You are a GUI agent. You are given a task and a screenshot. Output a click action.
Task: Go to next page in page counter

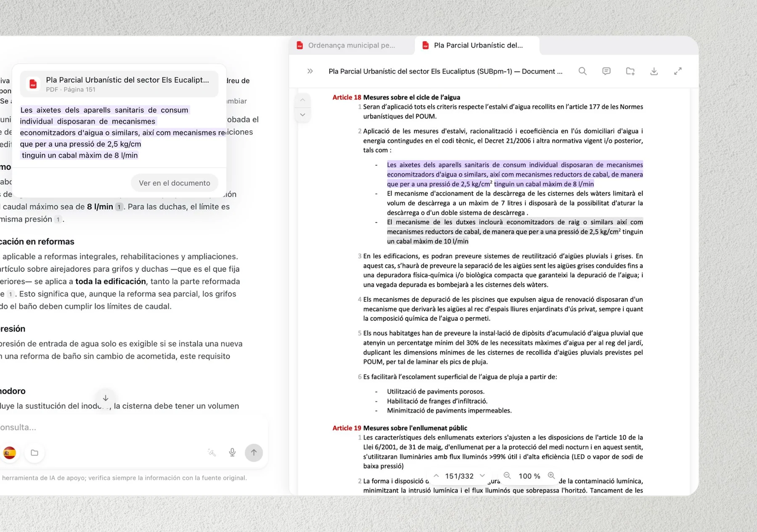482,476
